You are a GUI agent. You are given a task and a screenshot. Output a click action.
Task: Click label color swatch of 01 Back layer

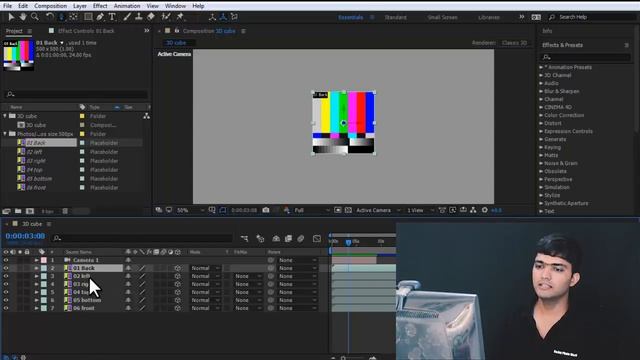[44, 268]
